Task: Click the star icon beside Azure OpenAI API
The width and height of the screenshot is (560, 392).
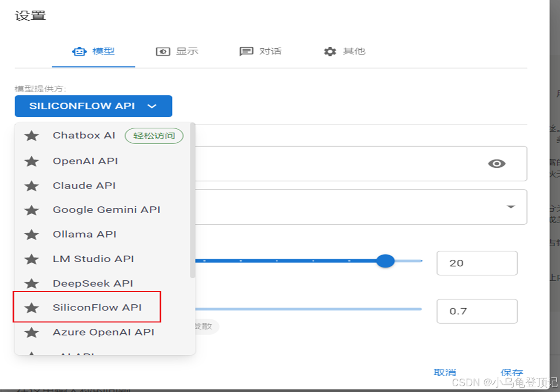Action: coord(31,332)
